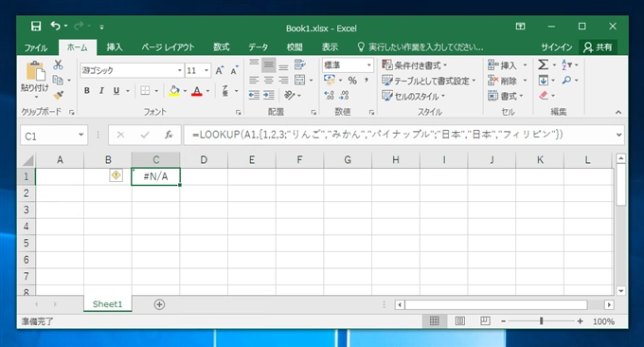
Task: Click Insert Function fx button
Action: tap(169, 135)
